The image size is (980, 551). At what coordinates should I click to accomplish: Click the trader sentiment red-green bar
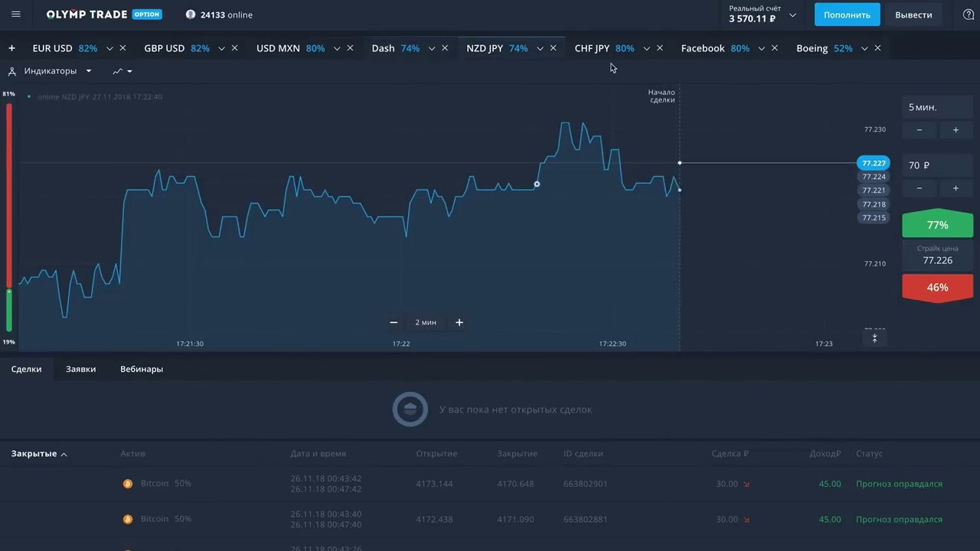click(x=9, y=217)
